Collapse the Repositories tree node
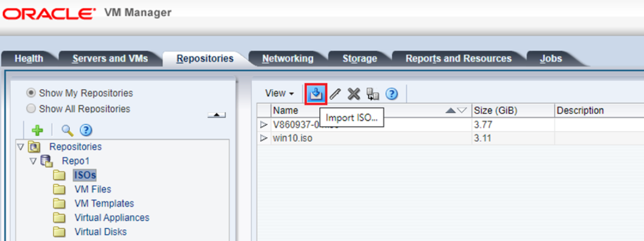 click(x=21, y=147)
